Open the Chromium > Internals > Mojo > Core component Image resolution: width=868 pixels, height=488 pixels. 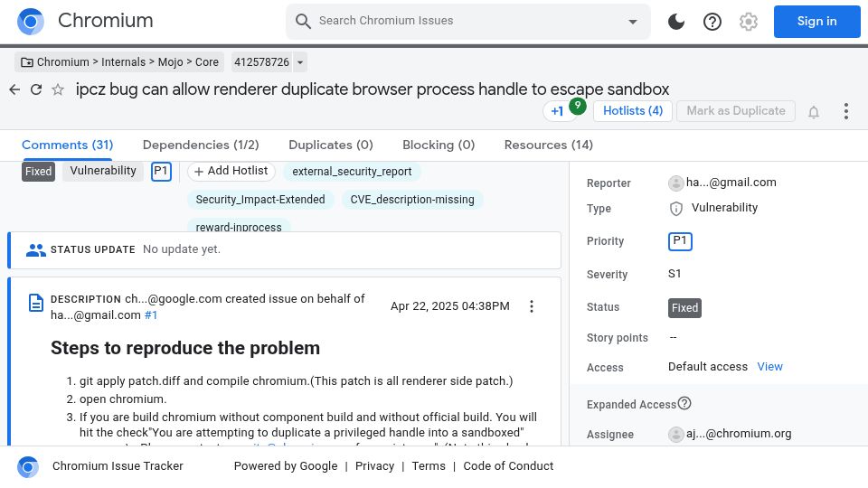point(119,62)
